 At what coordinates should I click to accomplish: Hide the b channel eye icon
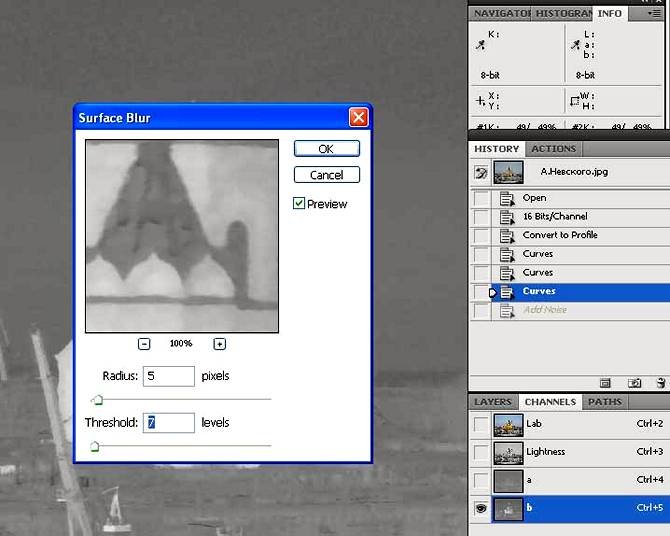(x=481, y=508)
